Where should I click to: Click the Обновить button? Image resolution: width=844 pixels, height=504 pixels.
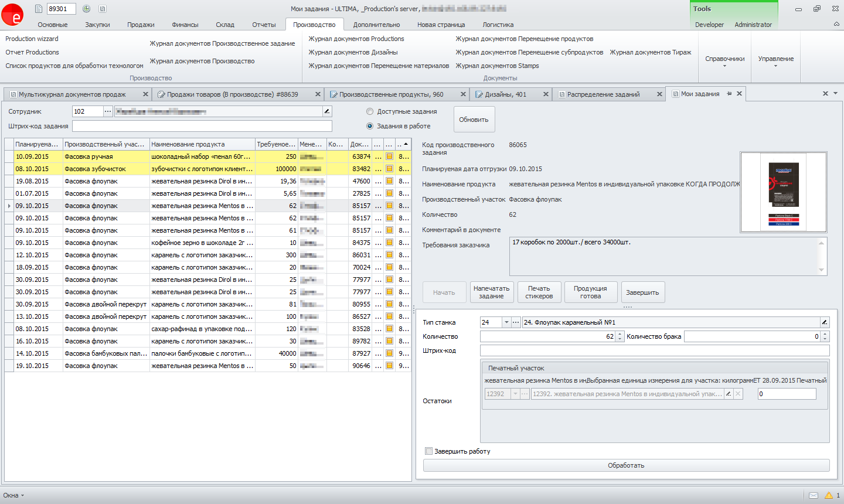(474, 120)
